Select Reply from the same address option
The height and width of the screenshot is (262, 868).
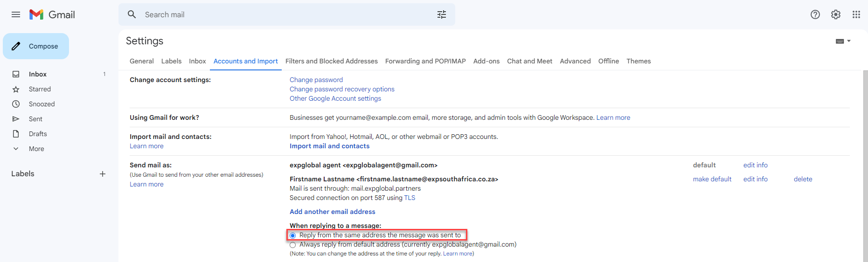pos(293,235)
